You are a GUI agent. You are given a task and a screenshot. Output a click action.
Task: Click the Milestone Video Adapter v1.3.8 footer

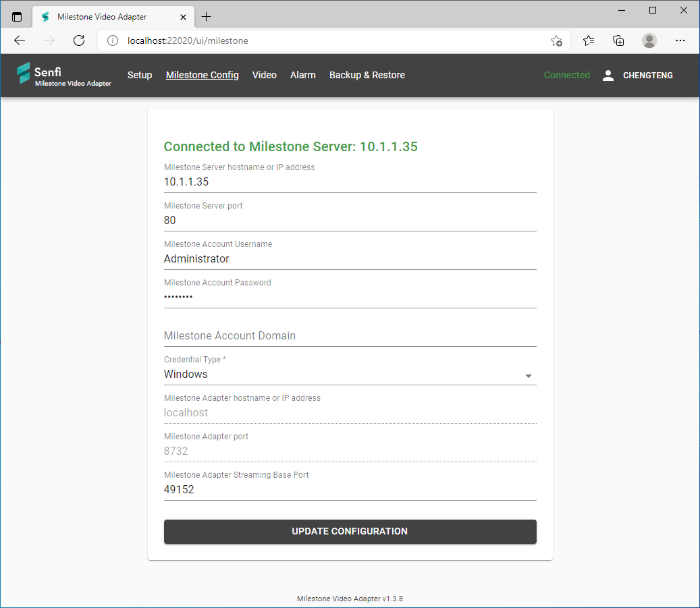click(350, 599)
